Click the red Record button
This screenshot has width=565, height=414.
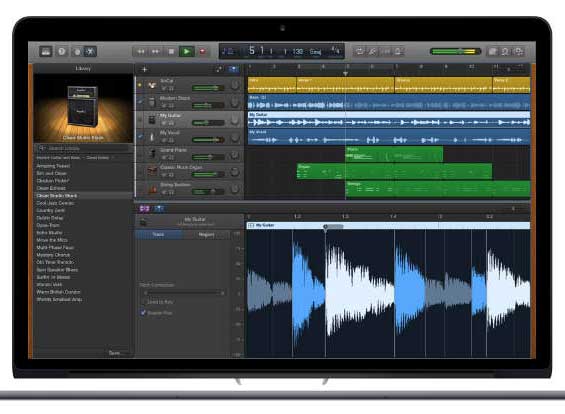203,52
